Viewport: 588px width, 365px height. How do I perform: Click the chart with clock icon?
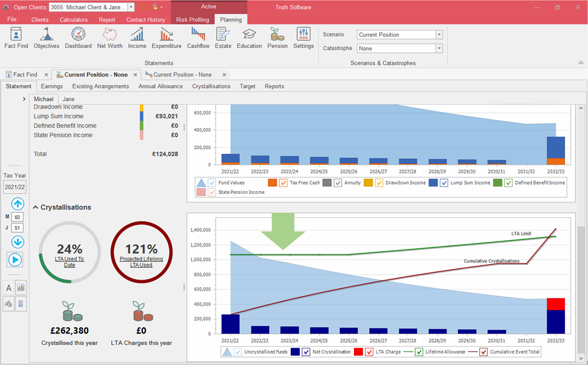8,304
